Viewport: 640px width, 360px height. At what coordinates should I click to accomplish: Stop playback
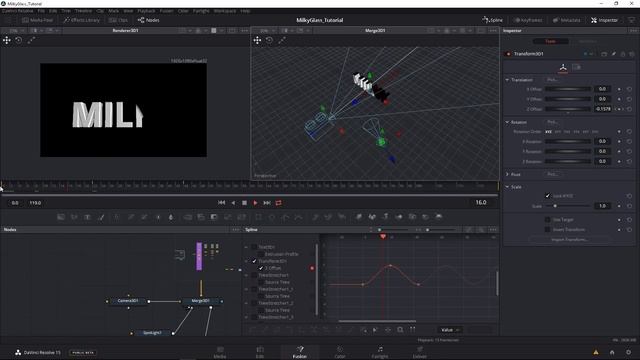pos(244,203)
